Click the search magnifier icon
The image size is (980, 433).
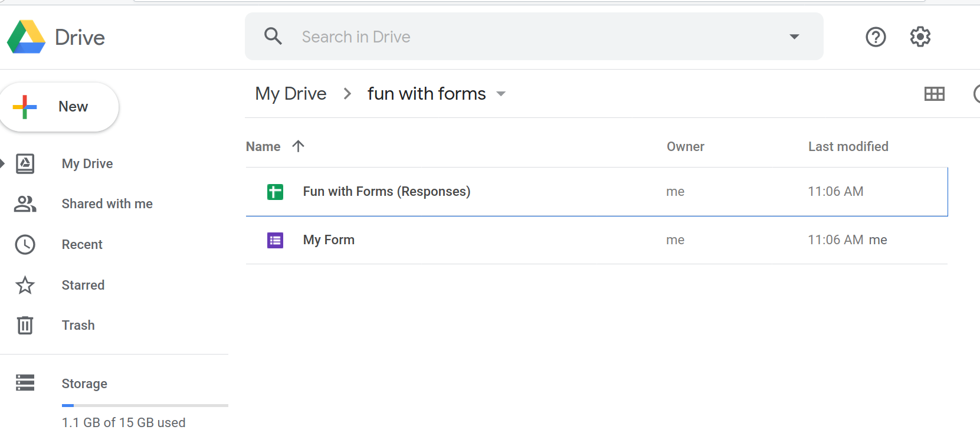click(x=273, y=37)
